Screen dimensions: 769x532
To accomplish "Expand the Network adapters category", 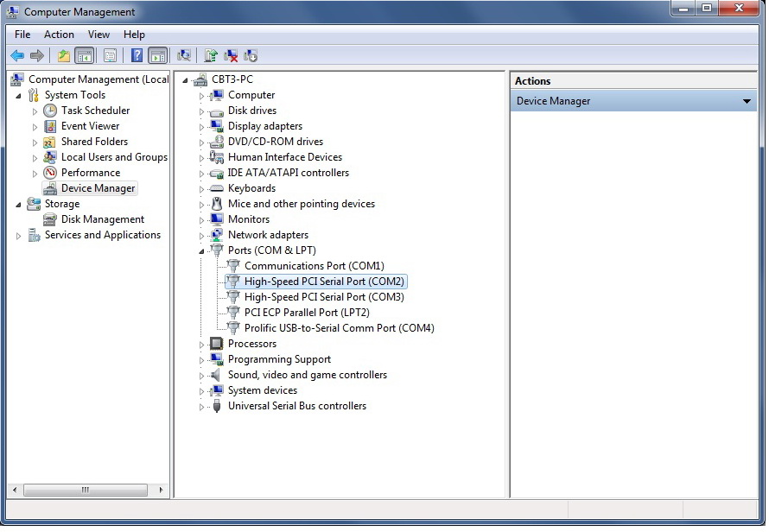I will pyautogui.click(x=201, y=236).
